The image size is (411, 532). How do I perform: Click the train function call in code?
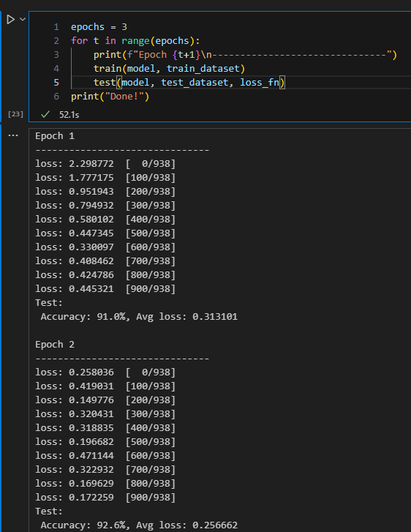[x=108, y=69]
